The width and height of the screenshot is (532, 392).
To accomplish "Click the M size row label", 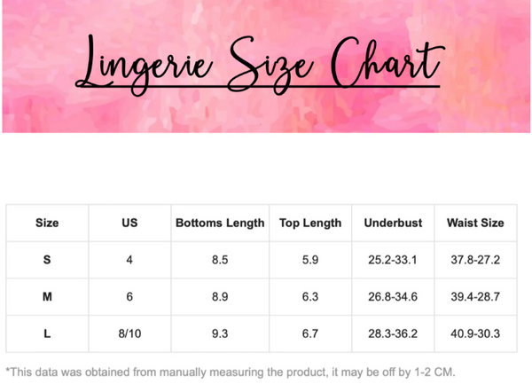I will tap(47, 296).
